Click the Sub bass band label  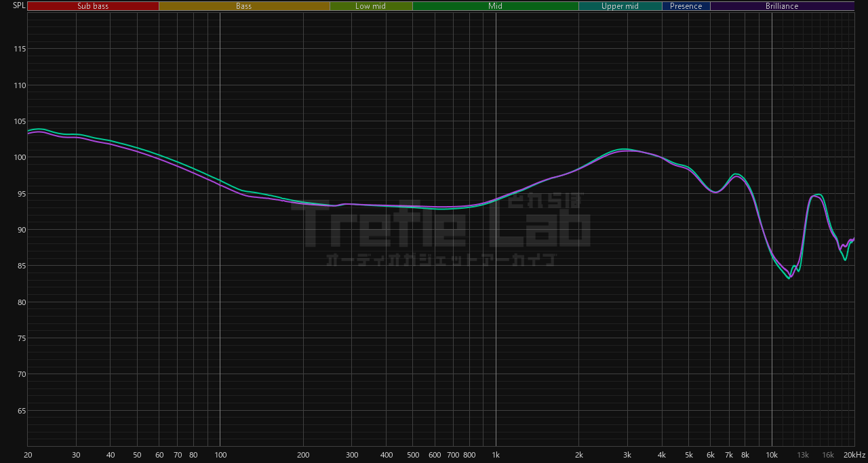(x=93, y=6)
